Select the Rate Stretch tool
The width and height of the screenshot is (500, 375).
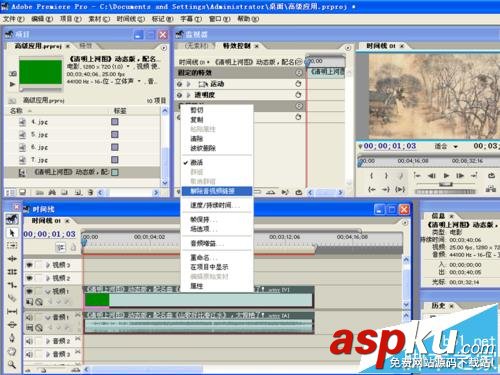click(12, 285)
